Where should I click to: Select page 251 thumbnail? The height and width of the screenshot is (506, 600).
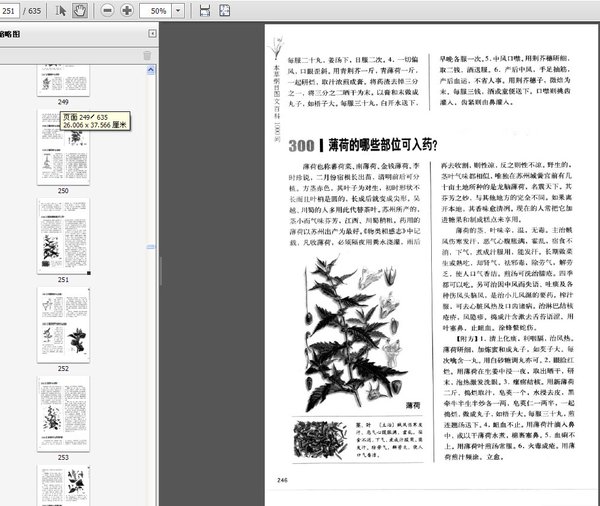[x=64, y=236]
